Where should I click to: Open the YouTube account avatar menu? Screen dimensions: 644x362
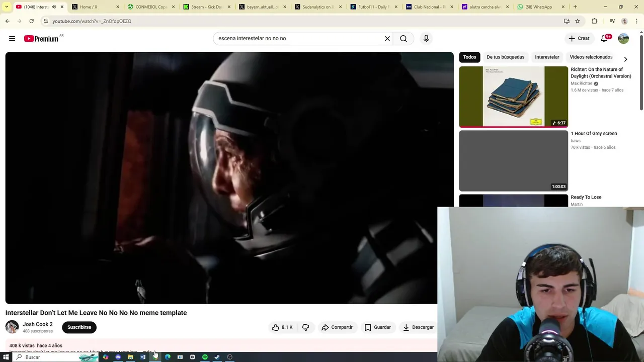coord(623,39)
